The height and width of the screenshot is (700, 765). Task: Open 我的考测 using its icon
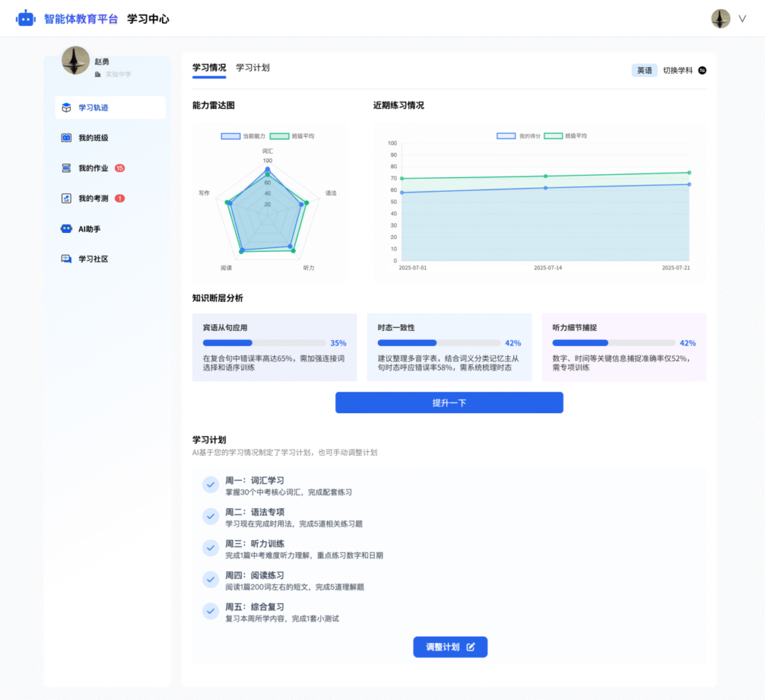click(x=66, y=199)
